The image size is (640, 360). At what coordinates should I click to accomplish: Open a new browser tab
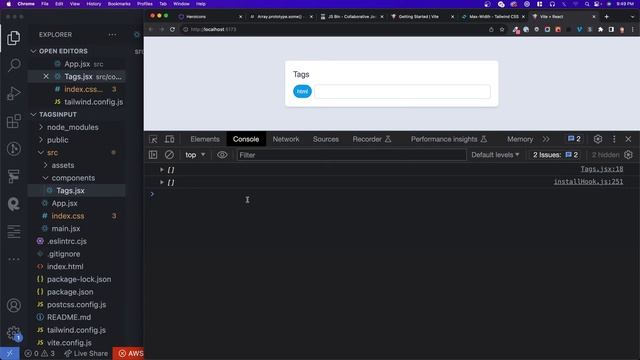click(607, 17)
